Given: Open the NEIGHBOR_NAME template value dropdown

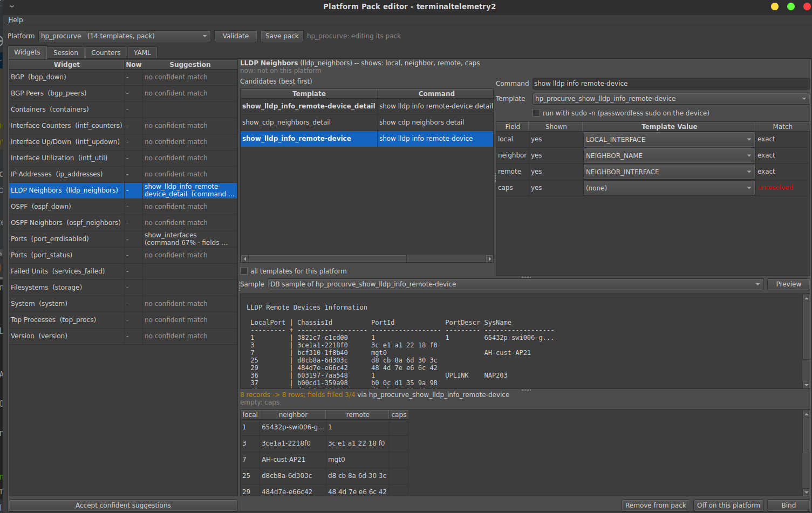Looking at the screenshot, I should coord(668,155).
